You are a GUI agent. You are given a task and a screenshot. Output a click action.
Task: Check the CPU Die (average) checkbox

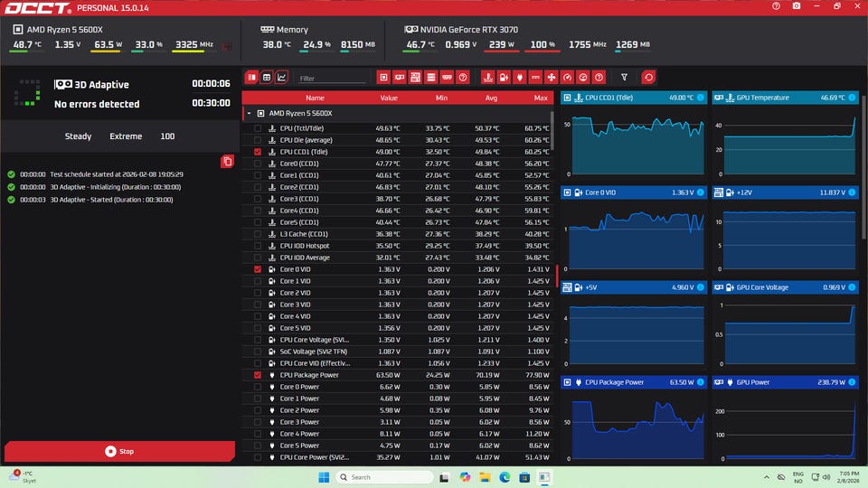(258, 140)
